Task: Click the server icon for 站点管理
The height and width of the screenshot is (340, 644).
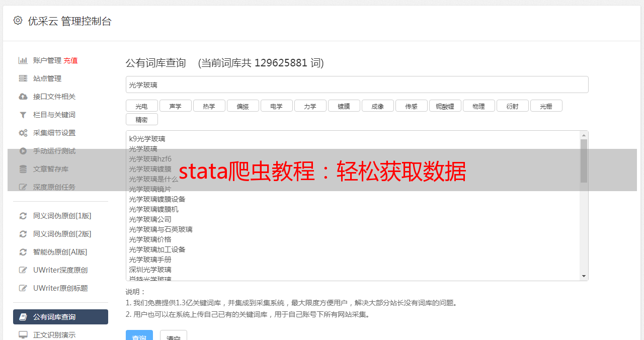Action: 23,78
